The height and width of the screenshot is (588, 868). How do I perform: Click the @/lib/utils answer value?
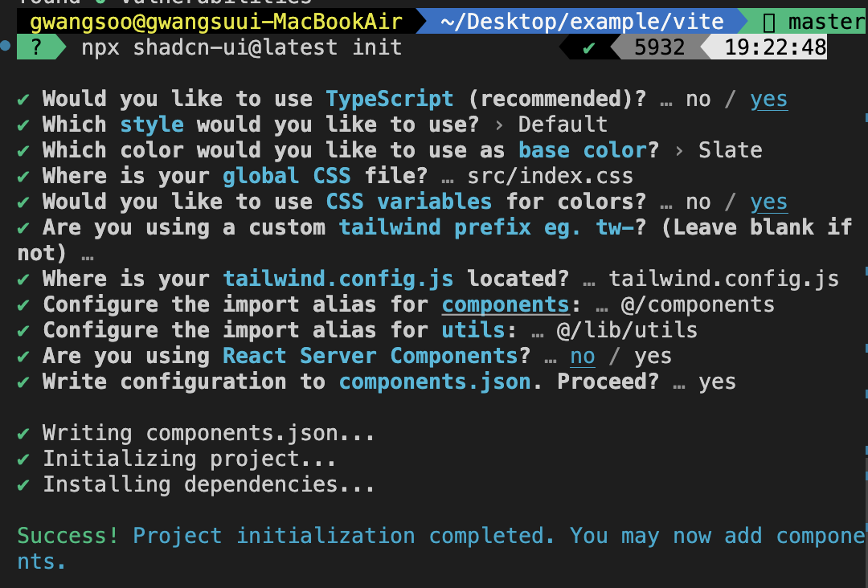pyautogui.click(x=627, y=330)
